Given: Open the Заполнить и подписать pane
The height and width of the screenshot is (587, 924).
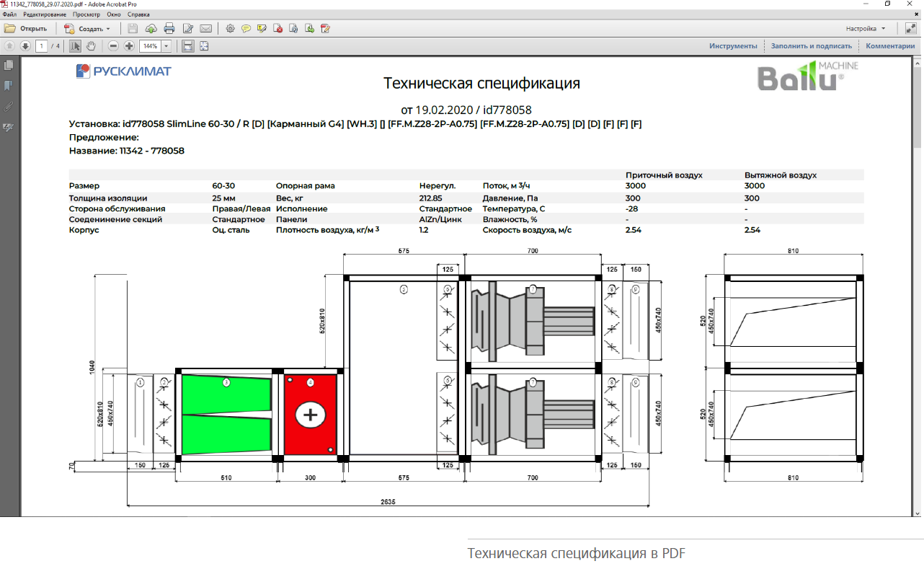Looking at the screenshot, I should click(x=812, y=45).
